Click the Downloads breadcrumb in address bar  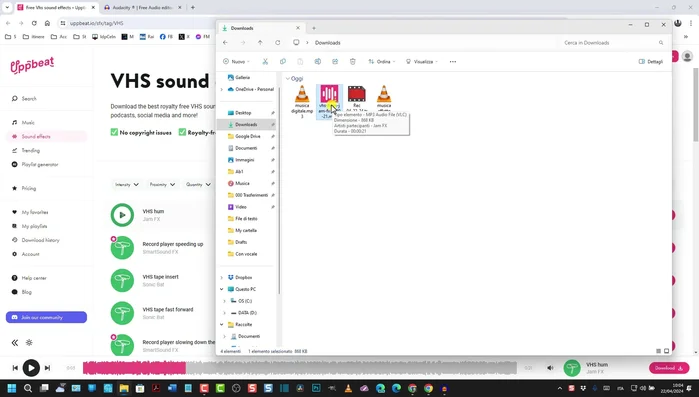click(328, 43)
